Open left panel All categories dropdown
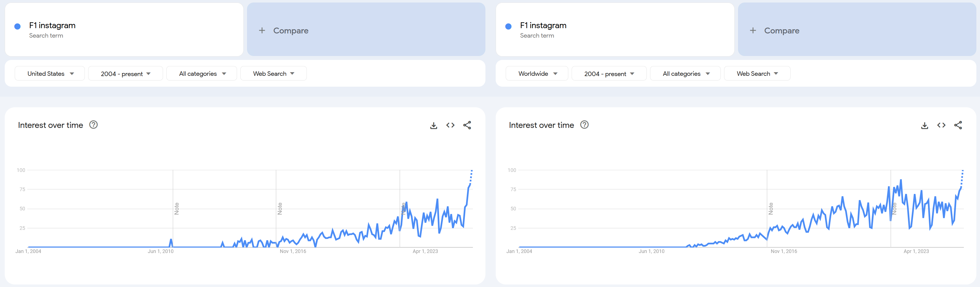This screenshot has width=980, height=287. pos(202,74)
